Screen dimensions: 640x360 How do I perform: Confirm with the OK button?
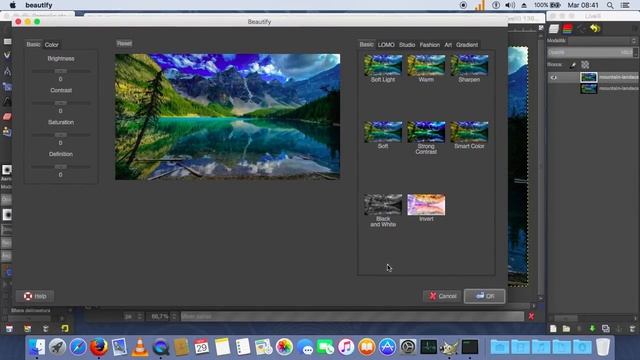click(x=484, y=296)
